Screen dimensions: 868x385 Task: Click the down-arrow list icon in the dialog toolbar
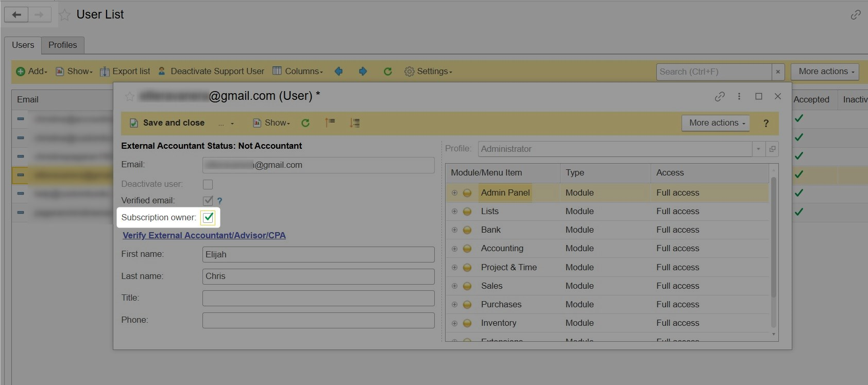(x=354, y=123)
